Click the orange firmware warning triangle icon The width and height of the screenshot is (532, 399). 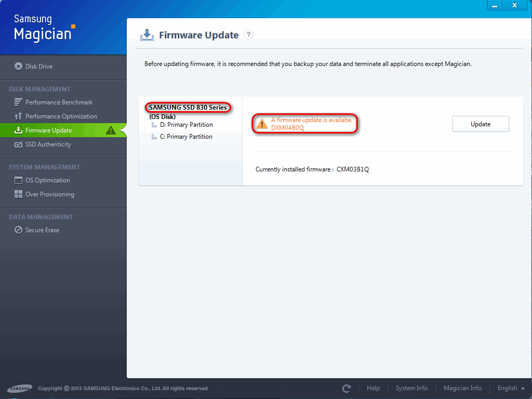pyautogui.click(x=262, y=124)
